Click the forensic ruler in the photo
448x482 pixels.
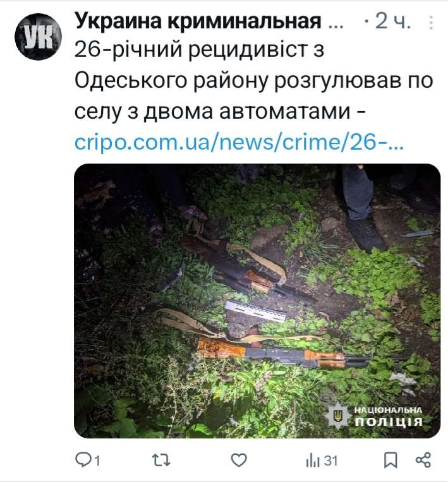pyautogui.click(x=255, y=311)
